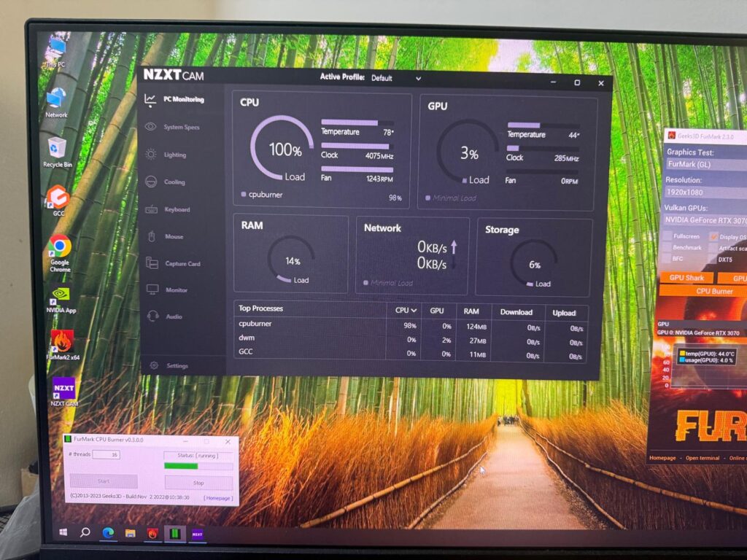Click CPU Burner button in FurMark
This screenshot has width=747, height=560.
tap(704, 291)
